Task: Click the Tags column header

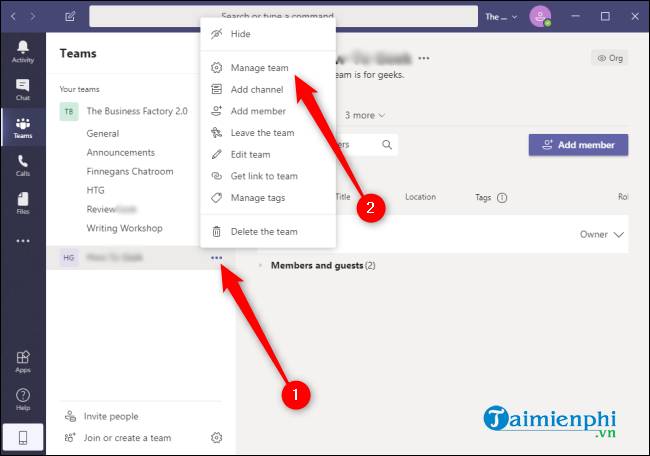Action: coord(483,198)
